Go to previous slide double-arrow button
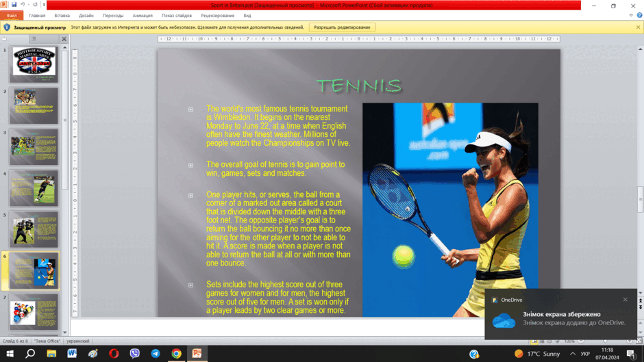The image size is (644, 362). pyautogui.click(x=641, y=301)
